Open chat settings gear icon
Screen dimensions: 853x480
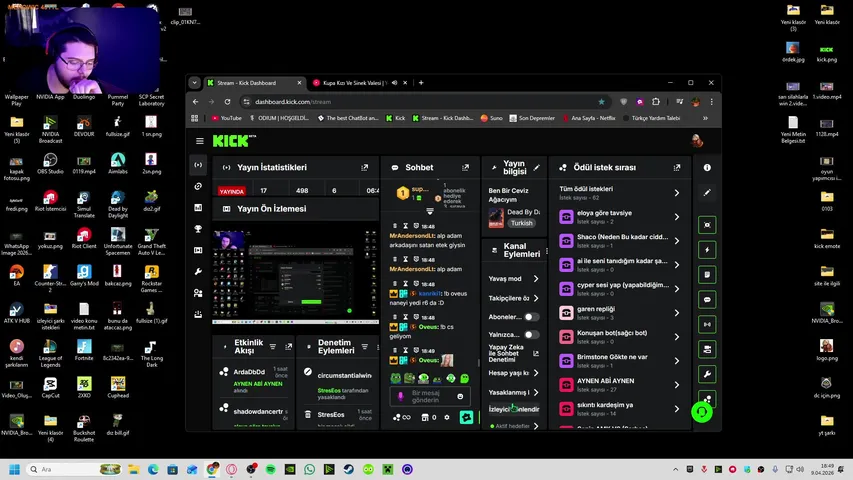(447, 417)
